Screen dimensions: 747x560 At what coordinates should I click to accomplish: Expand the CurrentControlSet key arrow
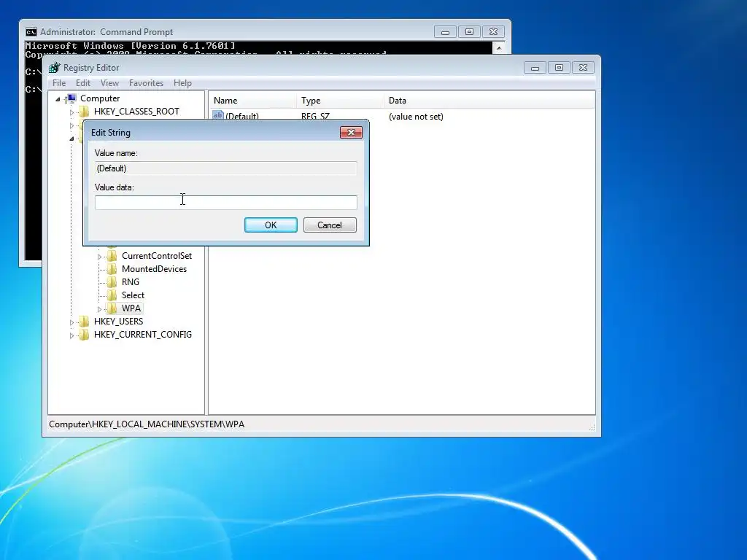99,257
